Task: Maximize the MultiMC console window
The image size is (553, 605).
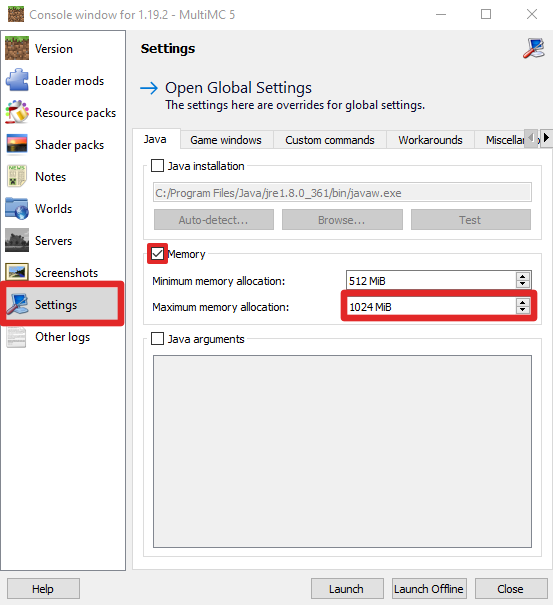Action: pyautogui.click(x=486, y=14)
